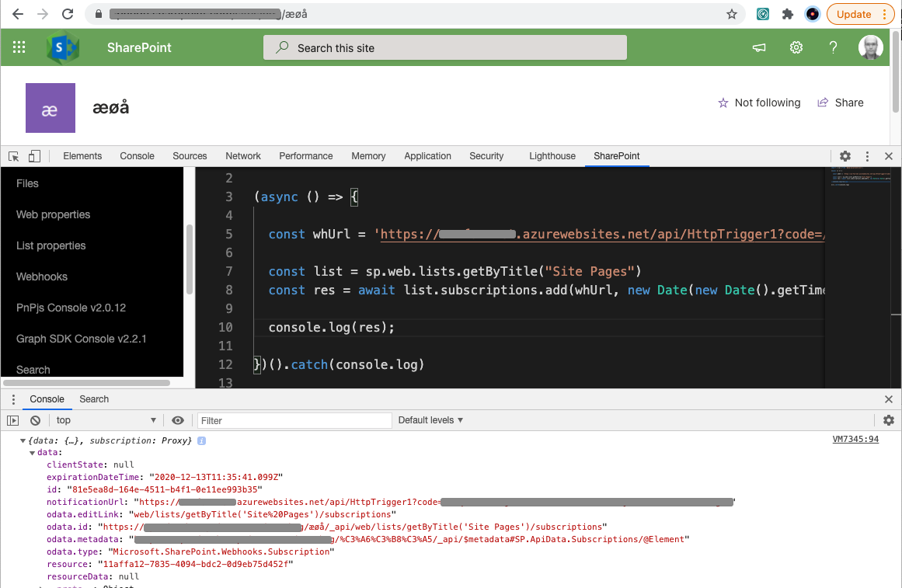The height and width of the screenshot is (588, 902).
Task: Open the megaphone announcements icon
Action: pyautogui.click(x=759, y=47)
